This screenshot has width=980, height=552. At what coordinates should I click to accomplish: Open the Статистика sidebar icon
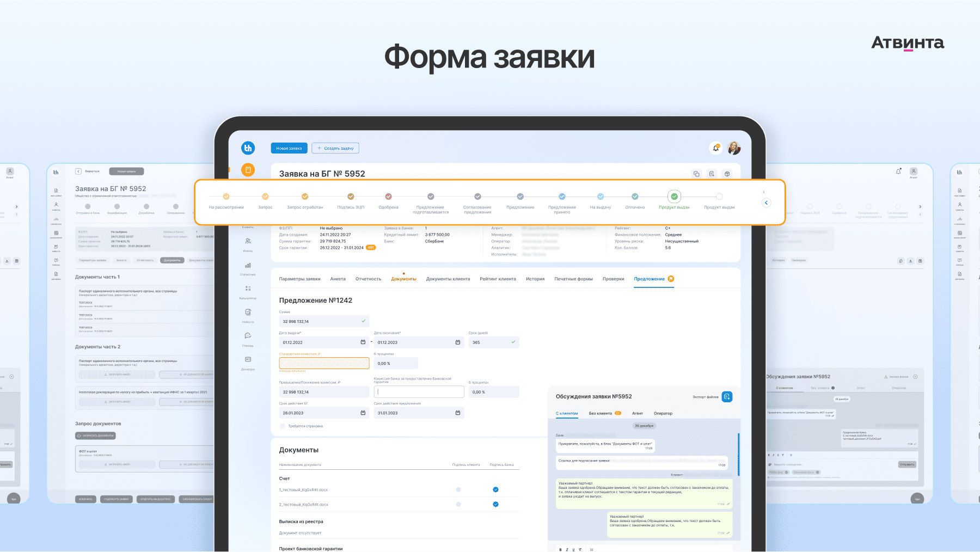pyautogui.click(x=248, y=266)
